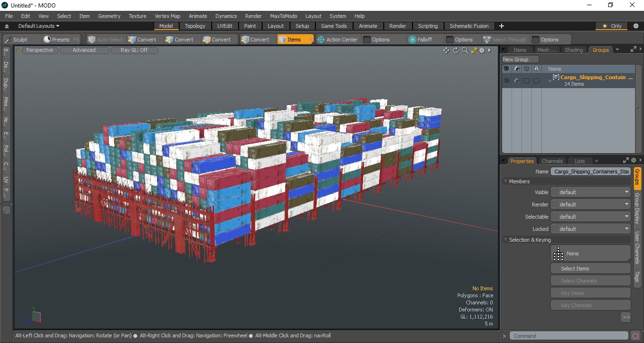This screenshot has height=343, width=644.
Task: Click the double-arrow more button in Properties
Action: pos(626,318)
